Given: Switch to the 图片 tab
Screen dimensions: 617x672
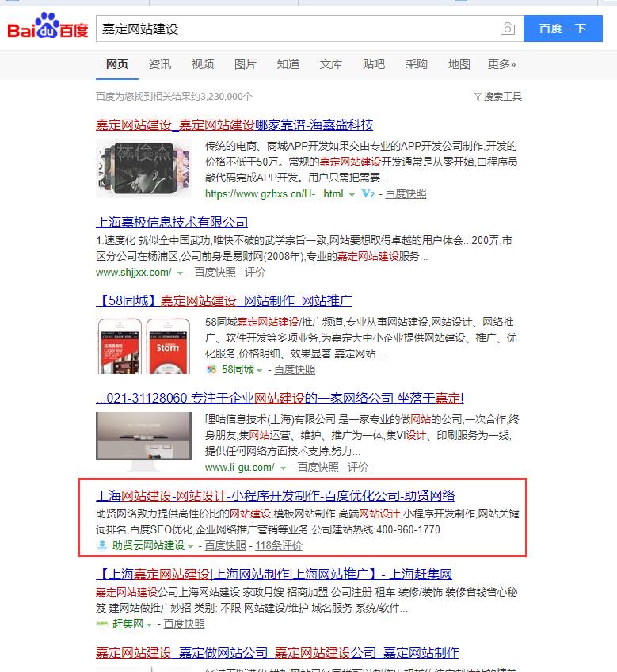Looking at the screenshot, I should pyautogui.click(x=246, y=64).
